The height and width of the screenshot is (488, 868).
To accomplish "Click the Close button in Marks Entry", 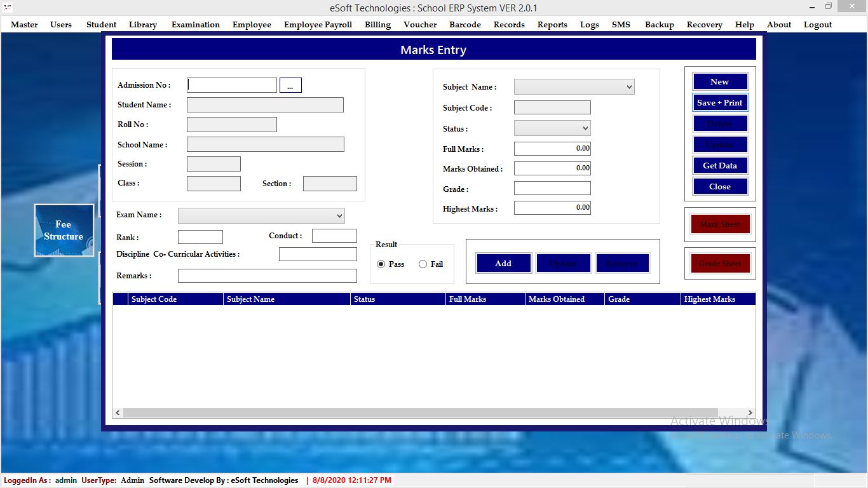I will [x=720, y=187].
